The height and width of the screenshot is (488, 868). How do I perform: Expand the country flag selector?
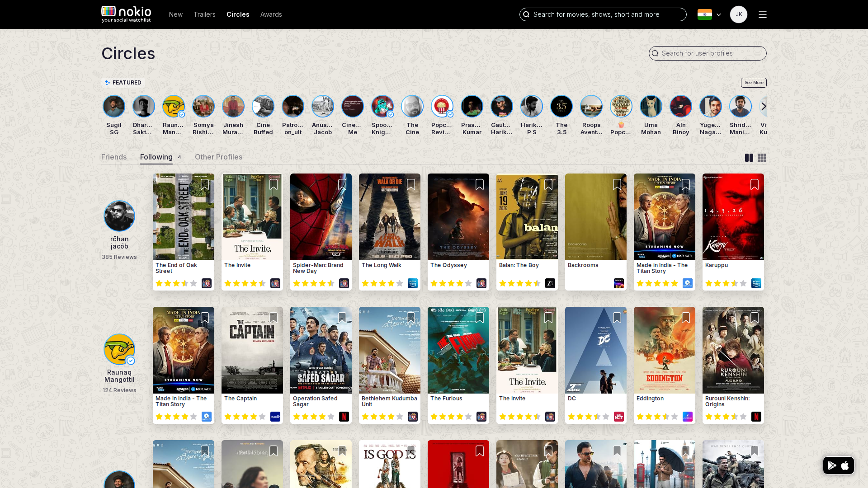tap(709, 14)
